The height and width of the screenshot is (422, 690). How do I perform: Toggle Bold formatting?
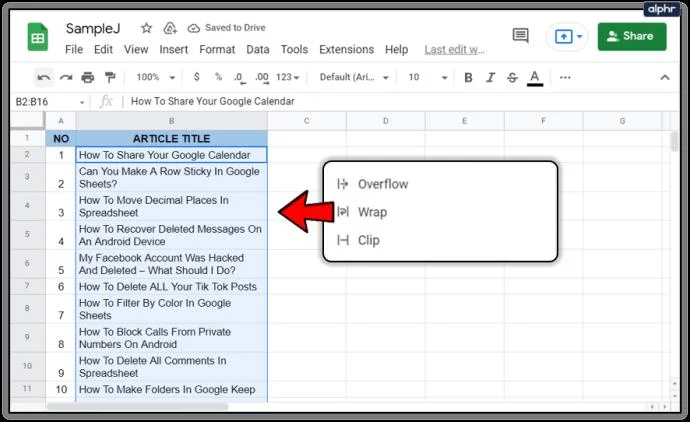coord(468,77)
